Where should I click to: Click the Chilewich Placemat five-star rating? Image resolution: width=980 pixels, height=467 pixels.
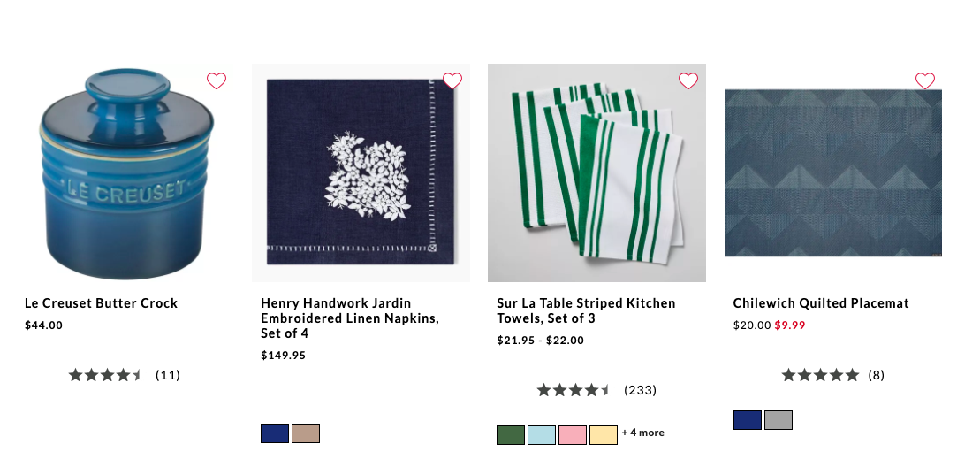pos(820,375)
